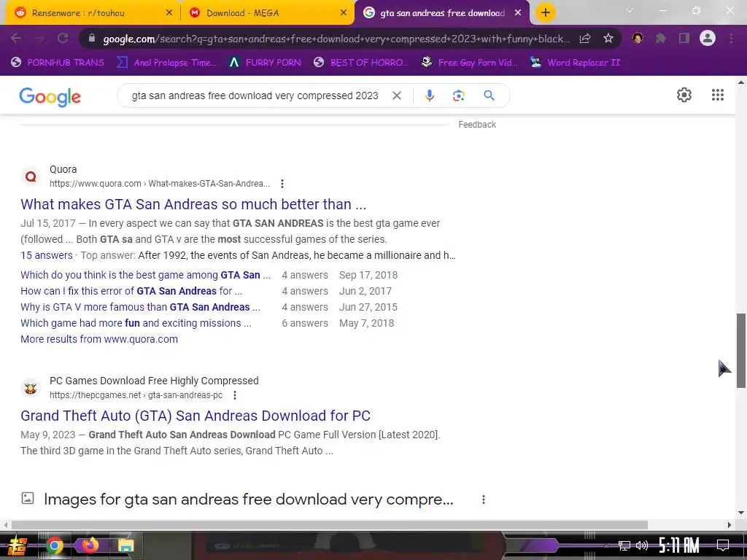Show hidden system tray icons chevron
The image size is (747, 560).
tap(606, 545)
